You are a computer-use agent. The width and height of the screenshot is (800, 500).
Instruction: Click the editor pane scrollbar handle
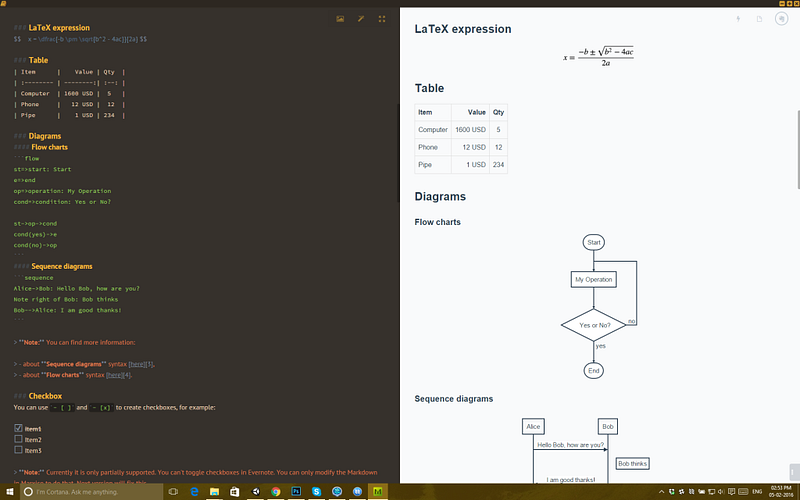pyautogui.click(x=398, y=152)
